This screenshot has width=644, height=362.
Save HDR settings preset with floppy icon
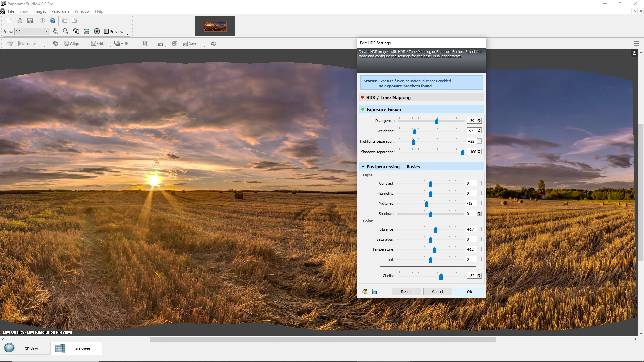[x=375, y=291]
